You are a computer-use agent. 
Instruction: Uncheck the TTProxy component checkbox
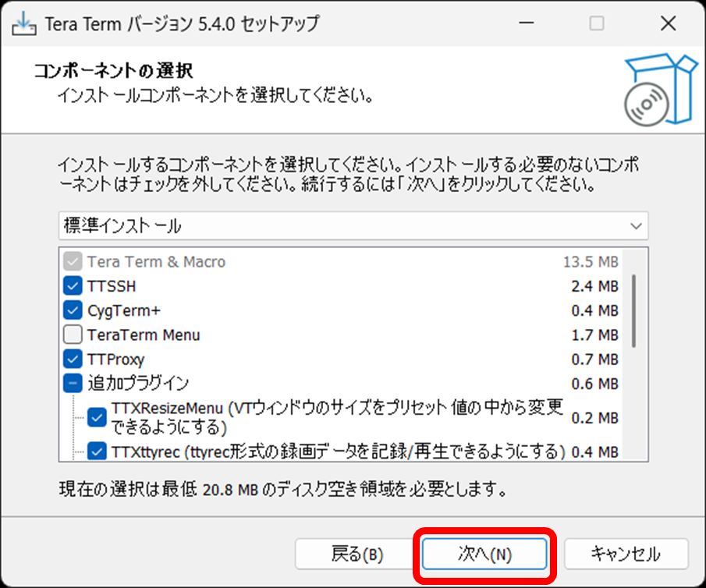pyautogui.click(x=73, y=359)
